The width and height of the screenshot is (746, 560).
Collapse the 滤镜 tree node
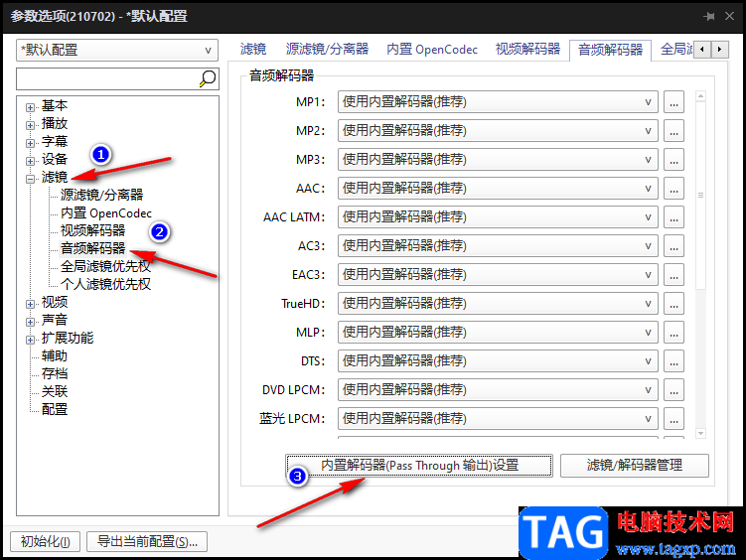[30, 179]
